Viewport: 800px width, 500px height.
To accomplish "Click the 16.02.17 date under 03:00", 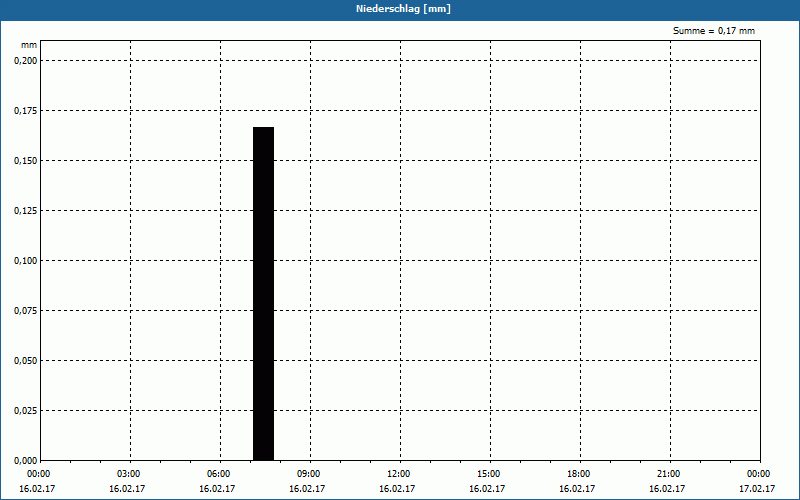I will (127, 488).
